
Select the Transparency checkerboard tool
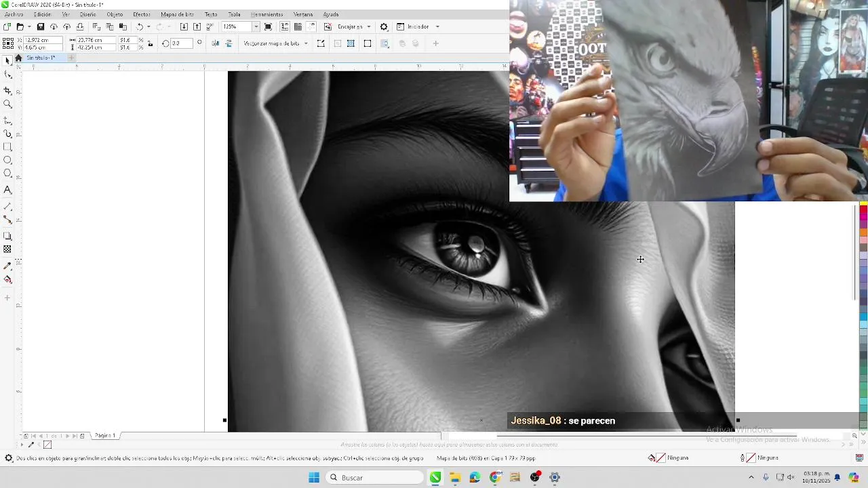tap(7, 249)
